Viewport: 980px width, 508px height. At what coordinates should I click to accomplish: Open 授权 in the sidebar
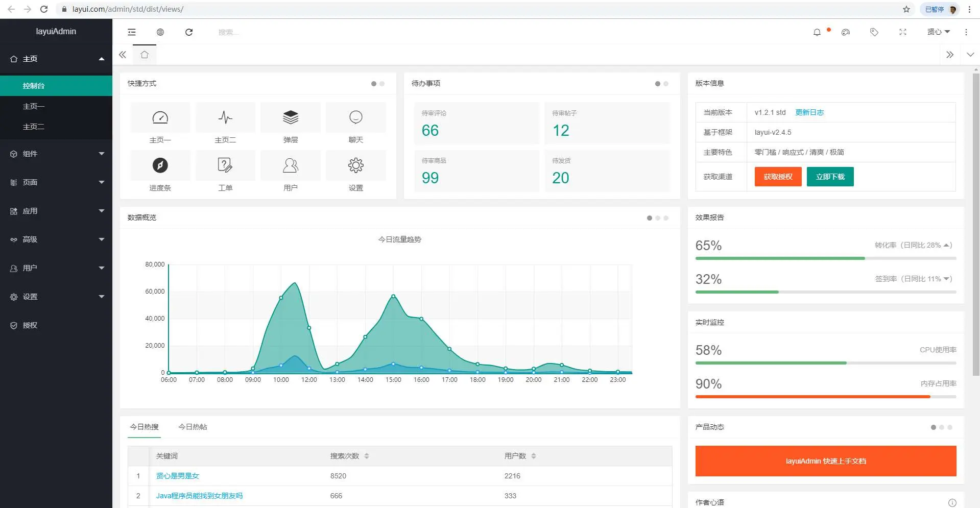[x=56, y=325]
